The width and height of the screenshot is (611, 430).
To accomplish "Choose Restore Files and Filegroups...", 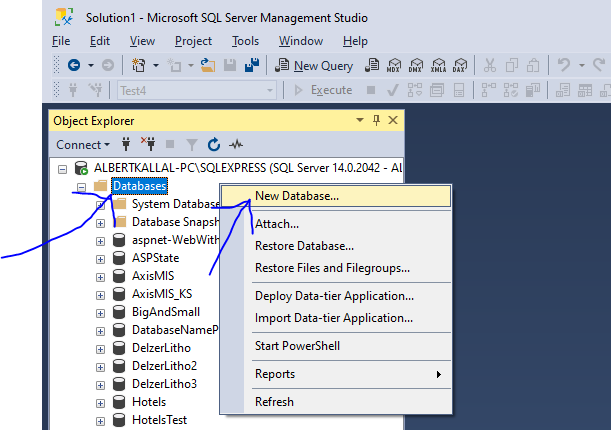I will pos(336,268).
